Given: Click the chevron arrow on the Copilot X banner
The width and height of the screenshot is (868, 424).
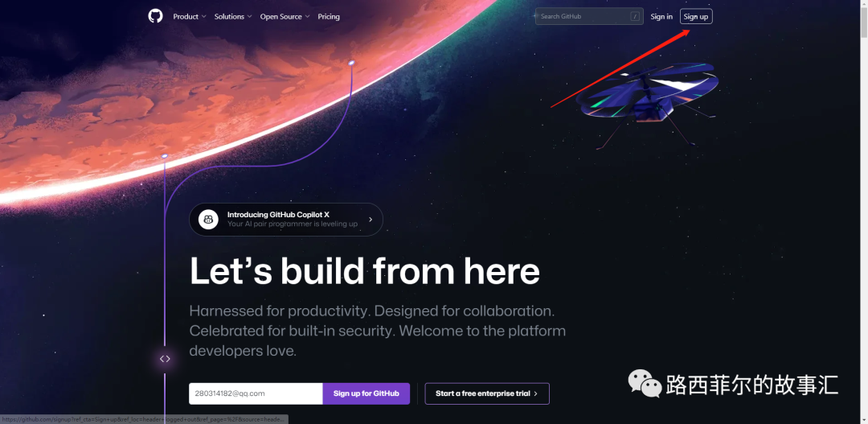Looking at the screenshot, I should [371, 220].
